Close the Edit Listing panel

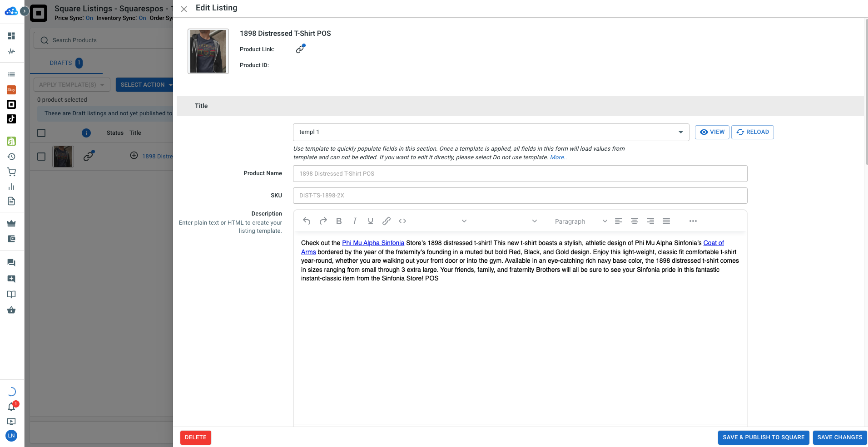point(184,9)
